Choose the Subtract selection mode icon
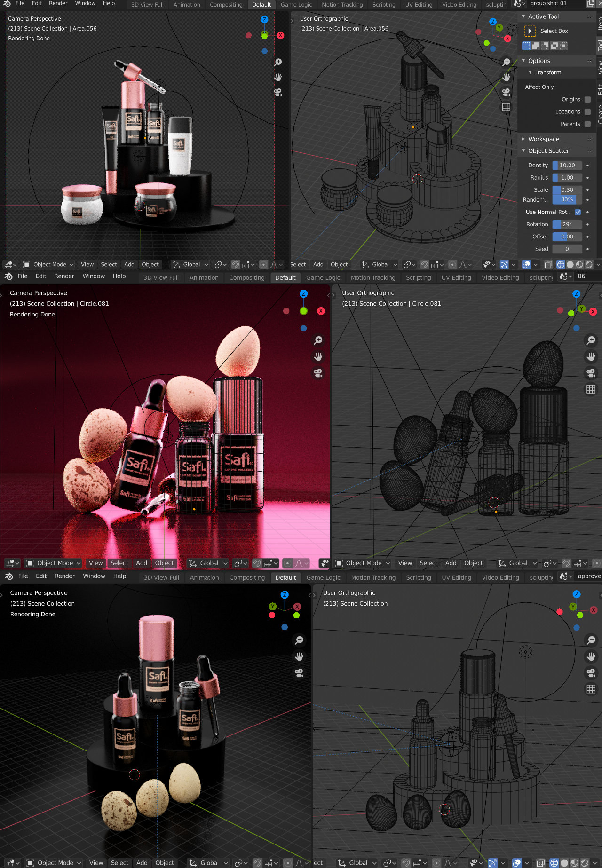 (x=545, y=46)
